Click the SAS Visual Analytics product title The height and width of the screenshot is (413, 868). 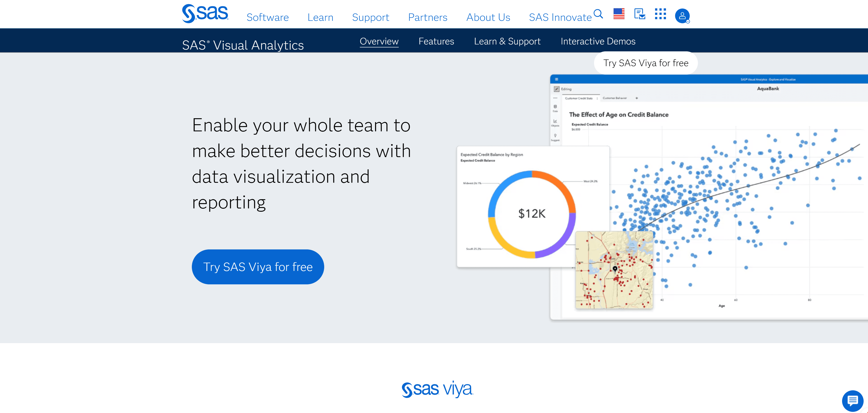click(243, 45)
